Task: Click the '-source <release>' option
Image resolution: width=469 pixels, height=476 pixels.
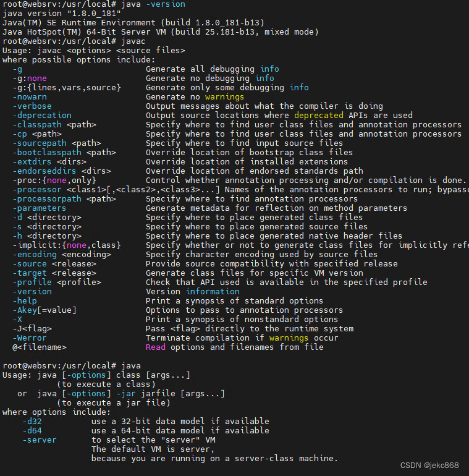Action: tap(54, 264)
